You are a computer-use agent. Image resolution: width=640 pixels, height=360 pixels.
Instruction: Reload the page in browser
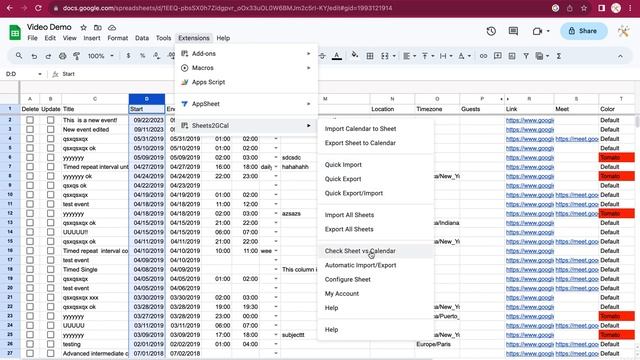coord(38,8)
